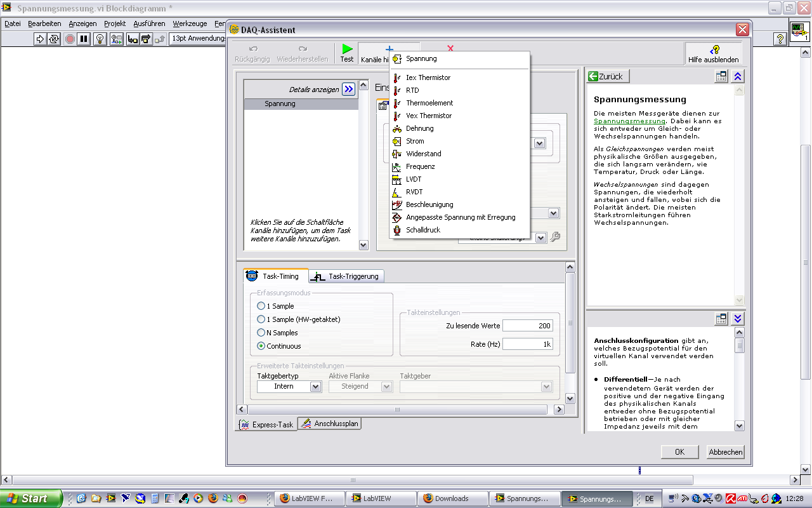
Task: Open the Taktgebertyp Intern dropdown
Action: 315,387
